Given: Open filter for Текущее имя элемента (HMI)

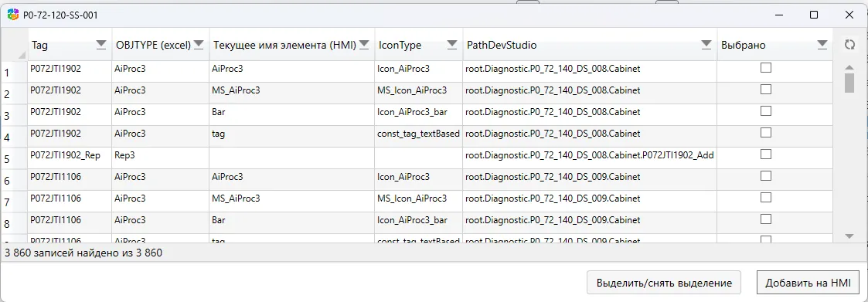Looking at the screenshot, I should pos(365,45).
